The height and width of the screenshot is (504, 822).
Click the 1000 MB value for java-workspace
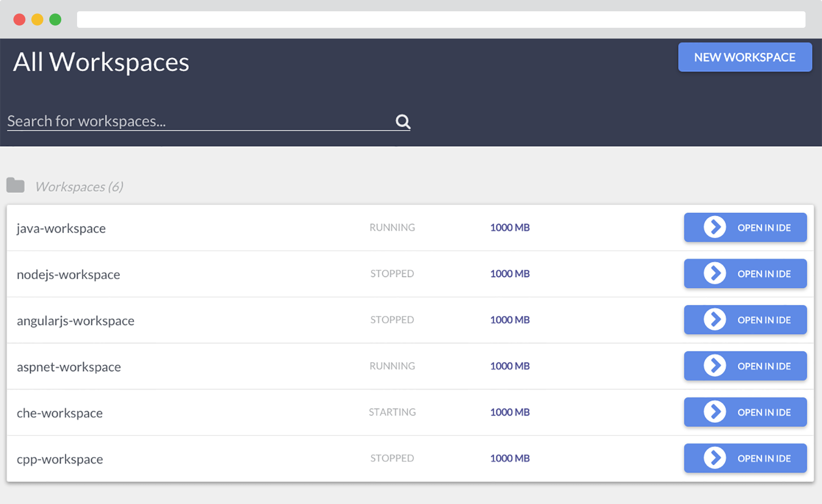point(510,228)
